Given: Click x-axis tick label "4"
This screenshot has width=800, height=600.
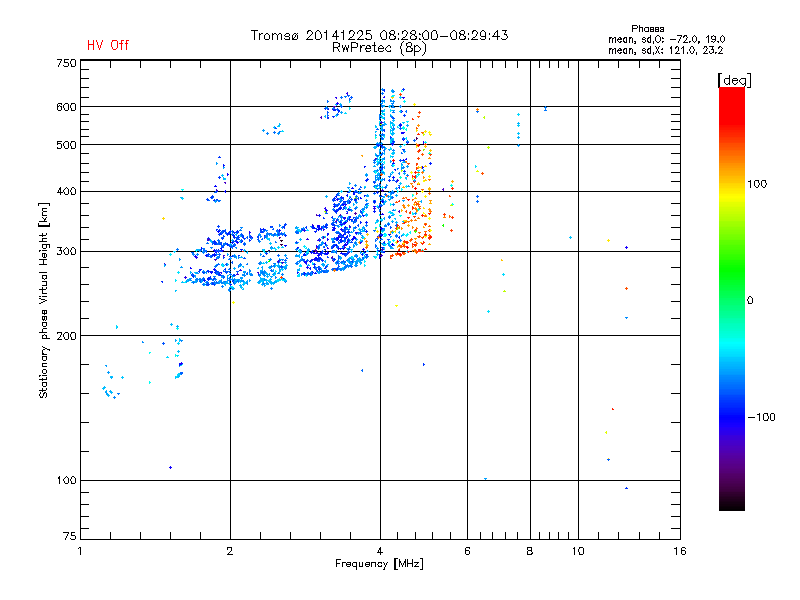Looking at the screenshot, I should coord(380,551).
